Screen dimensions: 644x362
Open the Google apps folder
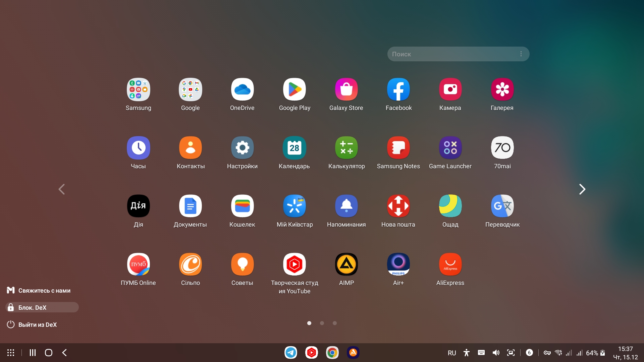190,89
